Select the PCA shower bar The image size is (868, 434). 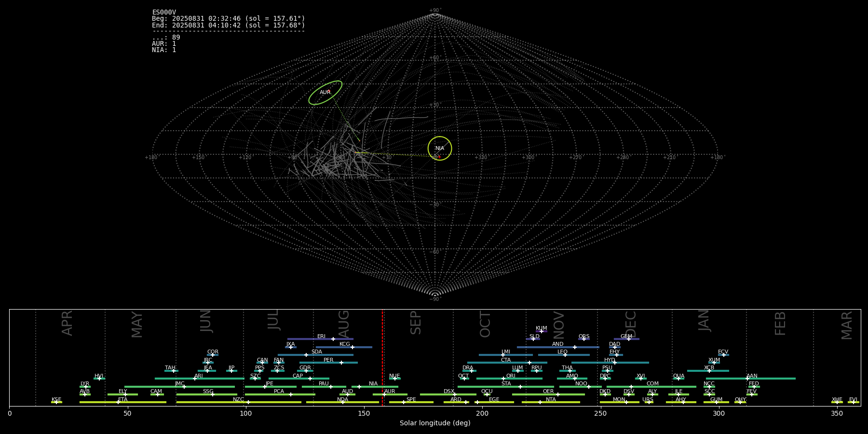pyautogui.click(x=280, y=394)
